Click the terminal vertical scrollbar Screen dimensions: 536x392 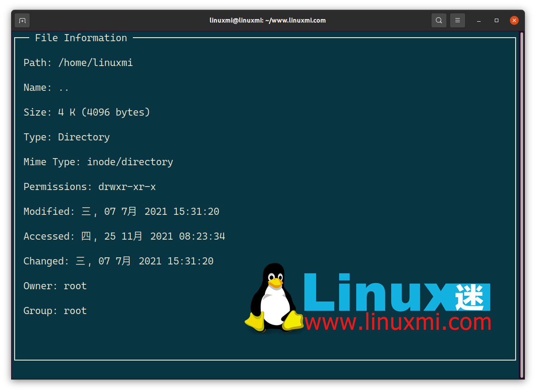pos(522,205)
